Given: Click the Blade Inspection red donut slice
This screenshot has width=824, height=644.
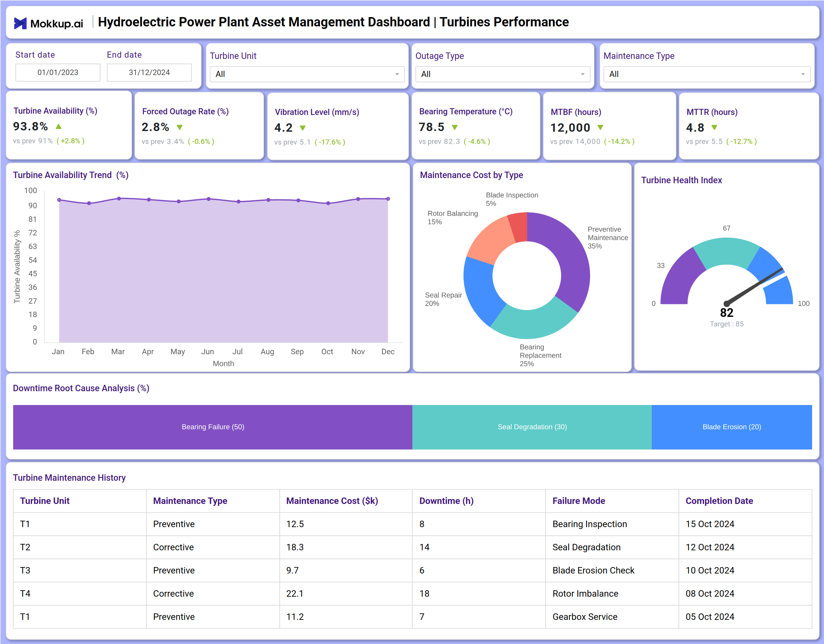Looking at the screenshot, I should click(x=519, y=227).
